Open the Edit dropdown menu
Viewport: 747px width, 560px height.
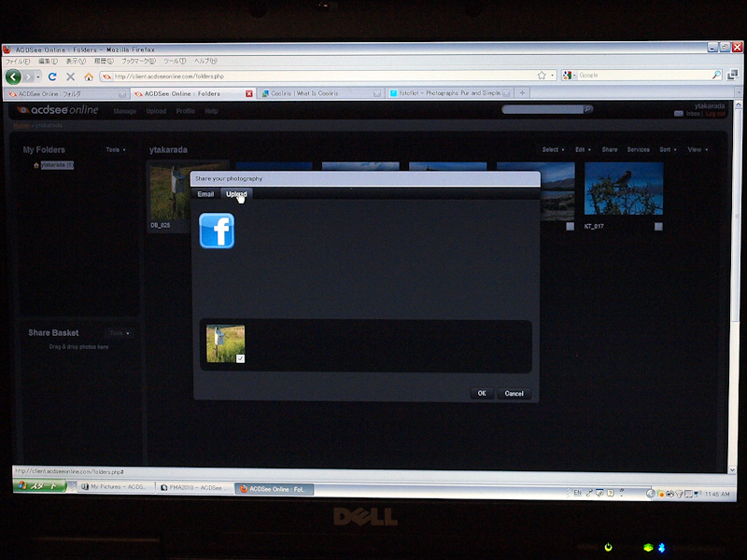coord(583,149)
